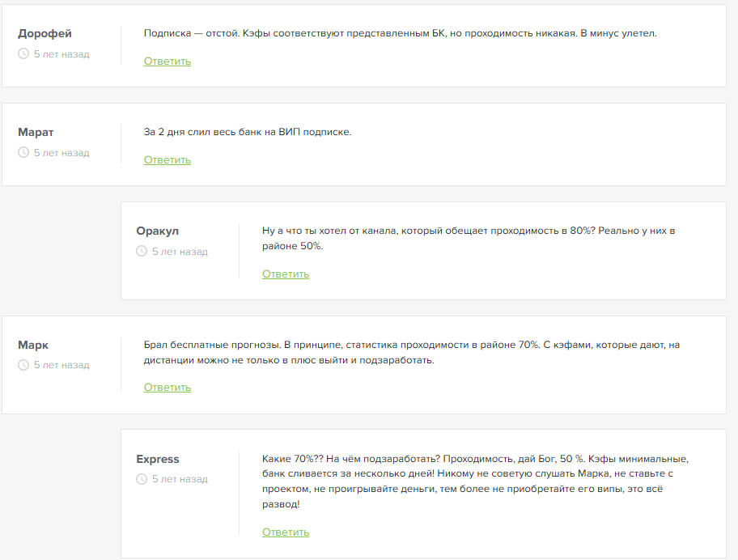This screenshot has height=560, width=738.
Task: Select the author name Express
Action: tap(158, 459)
